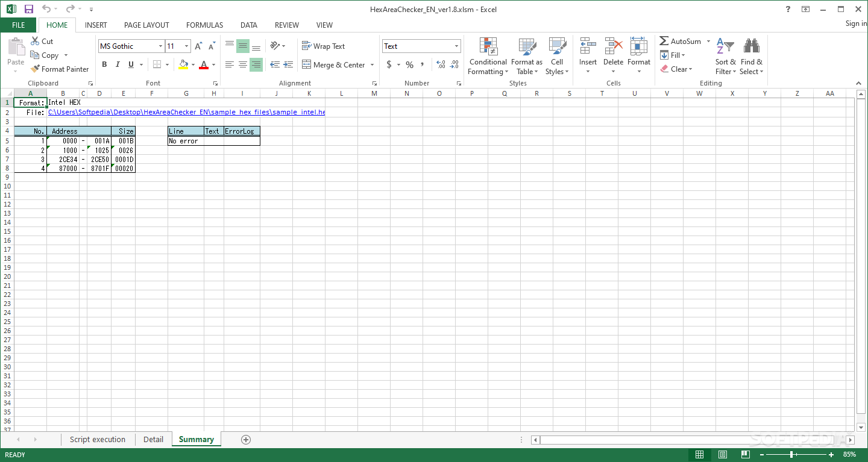This screenshot has height=462, width=868.
Task: Open Format as Table gallery
Action: coord(527,57)
